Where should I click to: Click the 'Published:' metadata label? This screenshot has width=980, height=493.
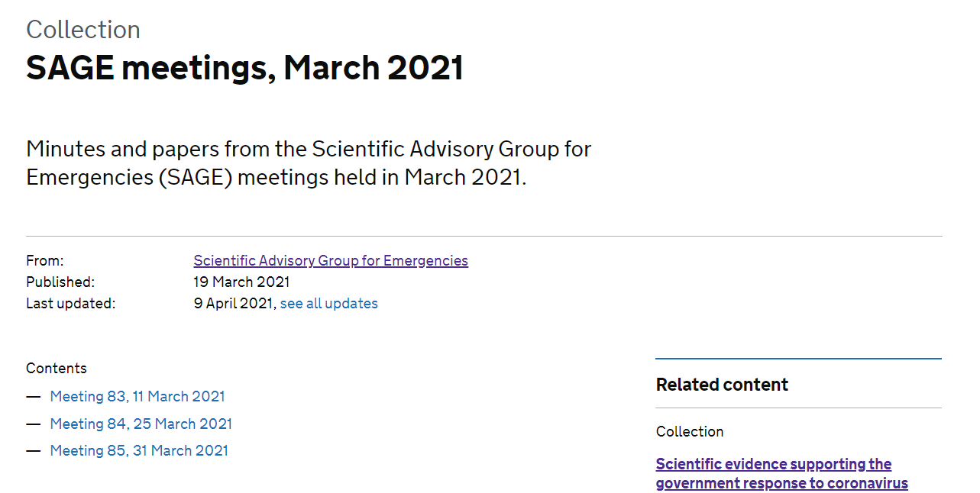60,282
